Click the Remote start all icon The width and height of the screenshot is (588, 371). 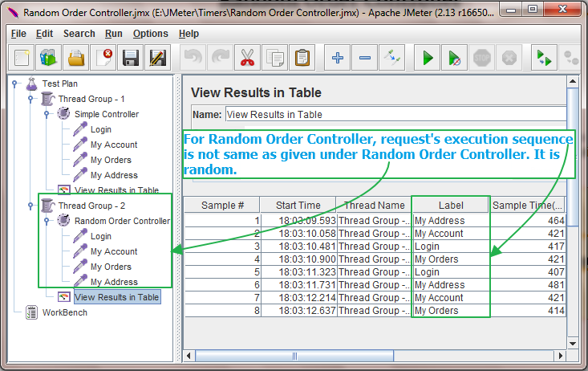pyautogui.click(x=545, y=58)
